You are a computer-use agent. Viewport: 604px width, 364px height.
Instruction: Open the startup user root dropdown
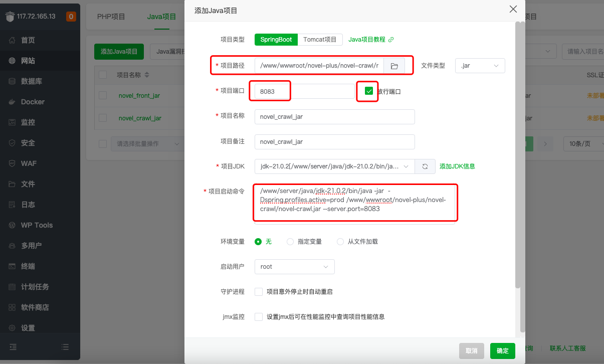pos(294,267)
